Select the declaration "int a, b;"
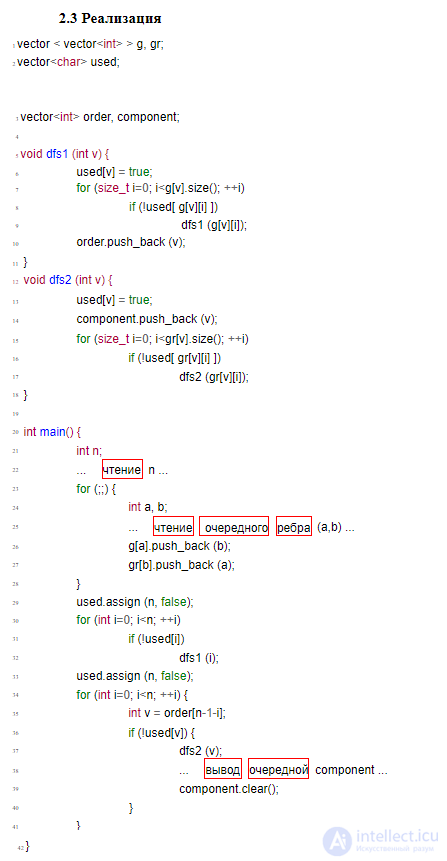Screen dimensions: 447x861 point(148,507)
